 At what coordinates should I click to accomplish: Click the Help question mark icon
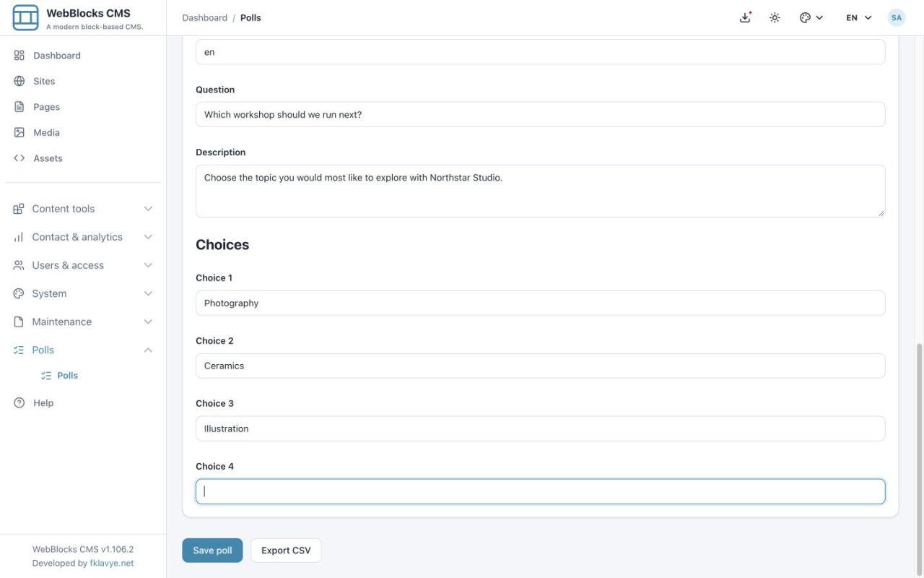19,403
